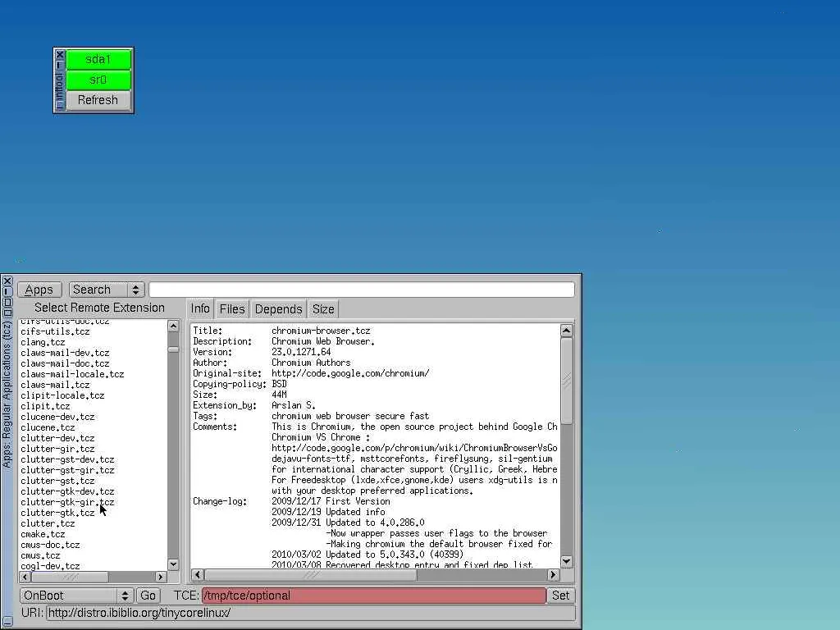Select clutter-gtk-dev.tcz extension

coord(67,492)
